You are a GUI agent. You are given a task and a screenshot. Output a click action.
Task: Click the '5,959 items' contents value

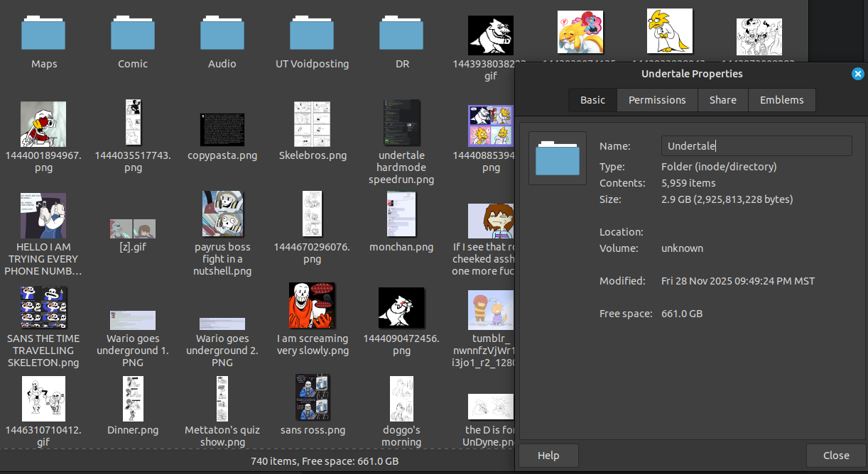pos(688,183)
